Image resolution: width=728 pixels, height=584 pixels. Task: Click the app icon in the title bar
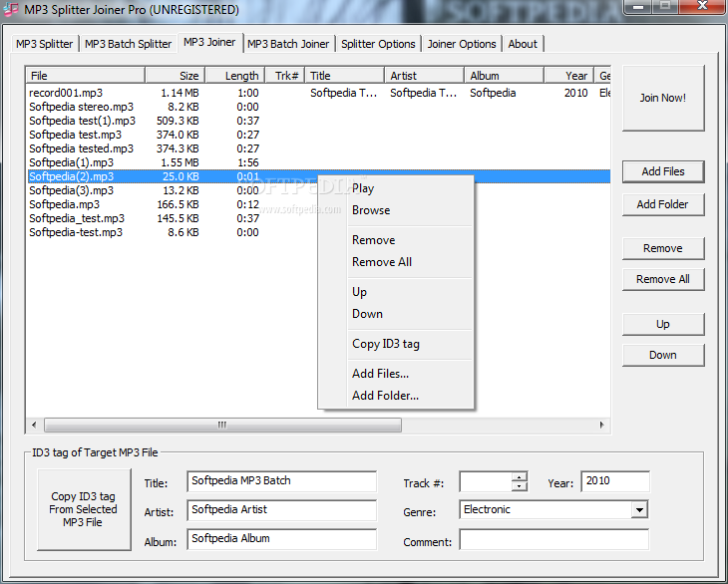[x=10, y=9]
